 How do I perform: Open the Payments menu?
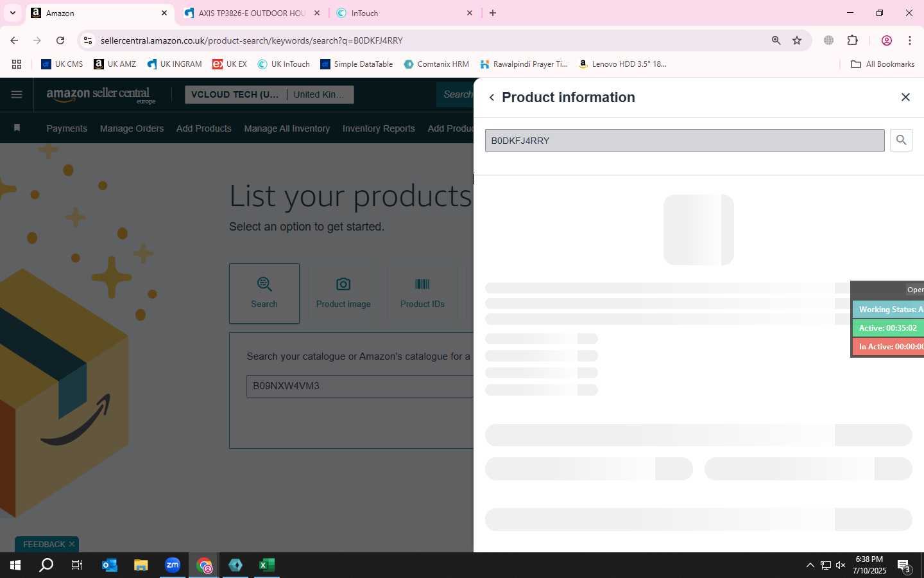click(x=67, y=128)
